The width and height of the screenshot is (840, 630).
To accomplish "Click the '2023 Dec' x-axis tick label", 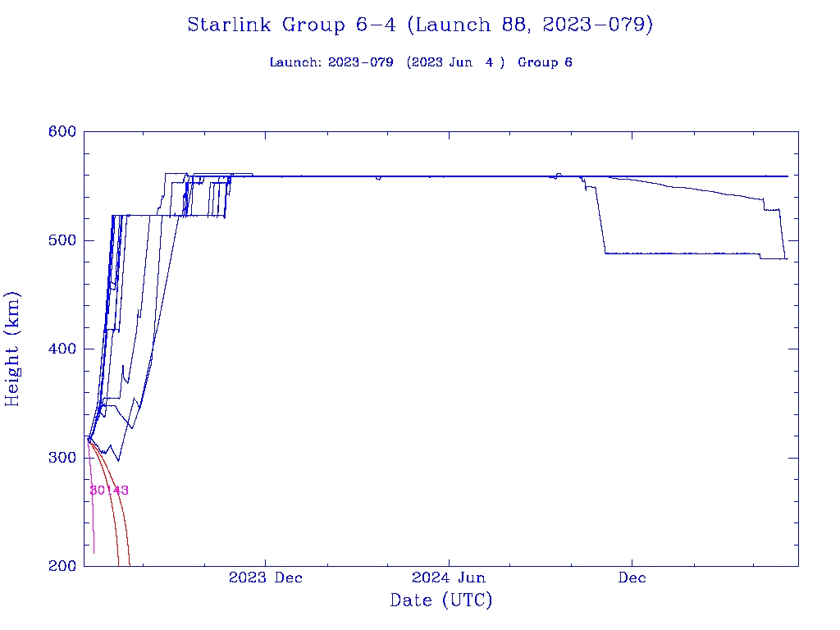I will (x=266, y=577).
